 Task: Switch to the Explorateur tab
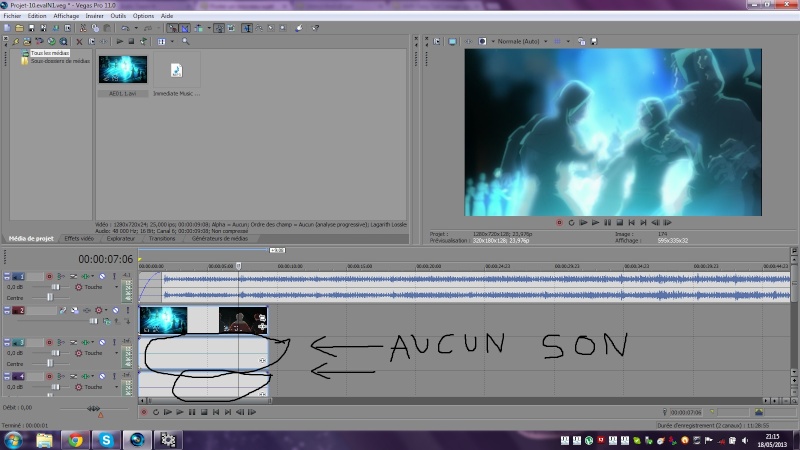[120, 238]
